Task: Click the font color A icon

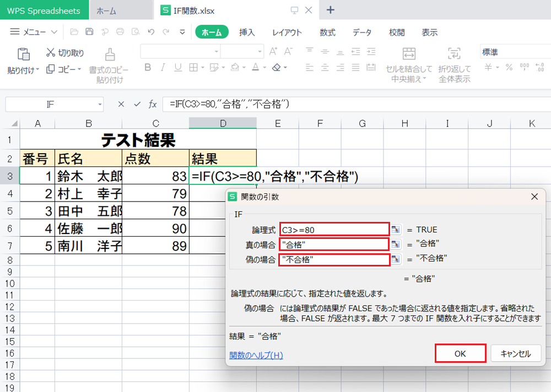Action: tap(256, 67)
